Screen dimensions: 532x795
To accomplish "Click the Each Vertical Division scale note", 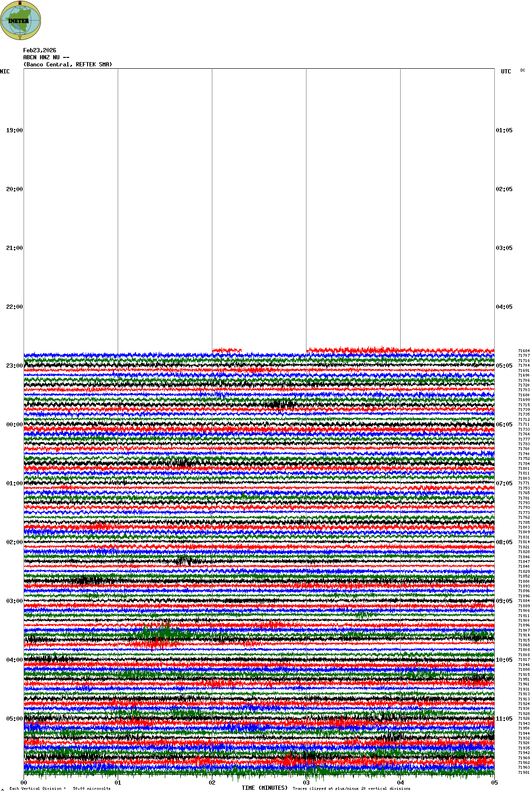I will point(60,788).
